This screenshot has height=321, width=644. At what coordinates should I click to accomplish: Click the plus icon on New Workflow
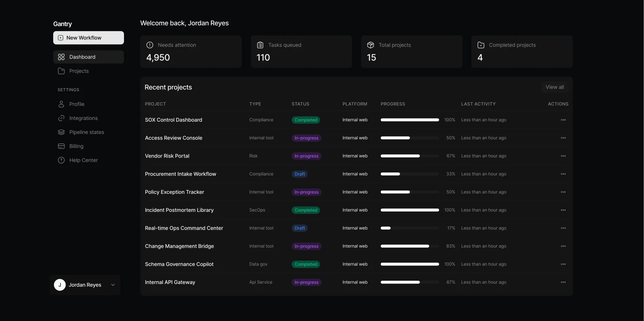(60, 38)
